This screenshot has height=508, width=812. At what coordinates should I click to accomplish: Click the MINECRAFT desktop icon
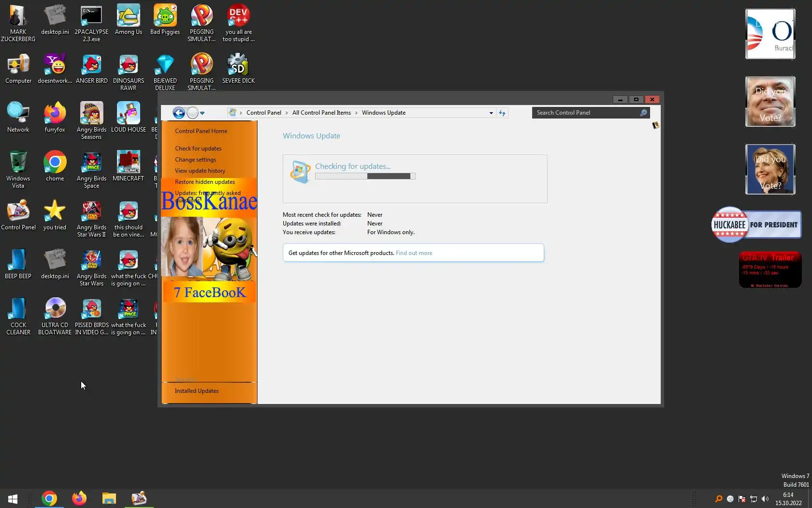click(128, 166)
